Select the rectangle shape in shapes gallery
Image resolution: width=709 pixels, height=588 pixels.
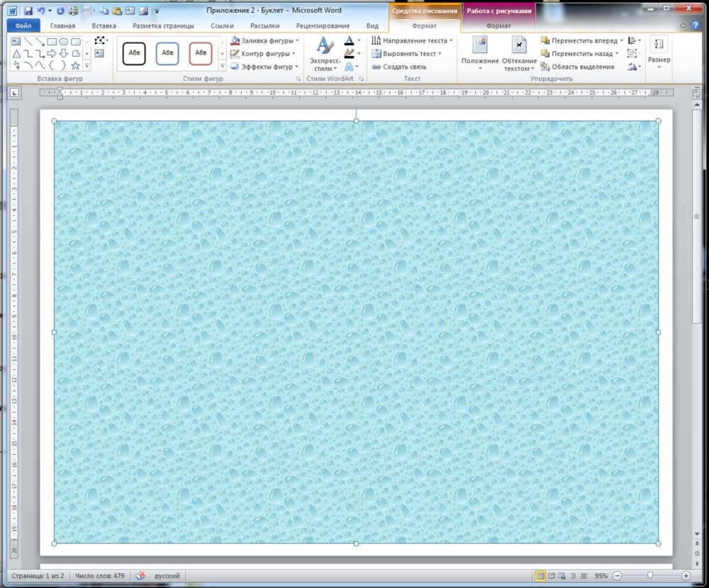(x=52, y=42)
